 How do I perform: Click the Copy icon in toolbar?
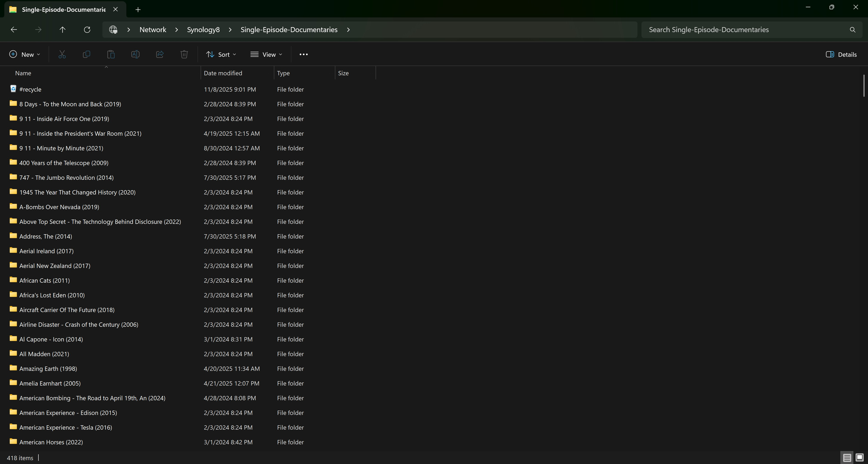pos(87,54)
